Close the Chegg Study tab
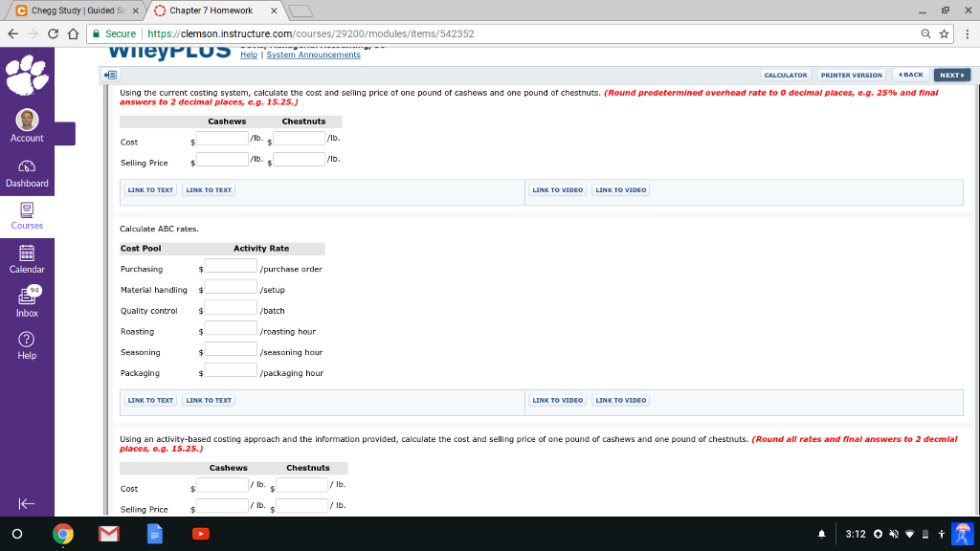This screenshot has height=551, width=980. point(136,11)
